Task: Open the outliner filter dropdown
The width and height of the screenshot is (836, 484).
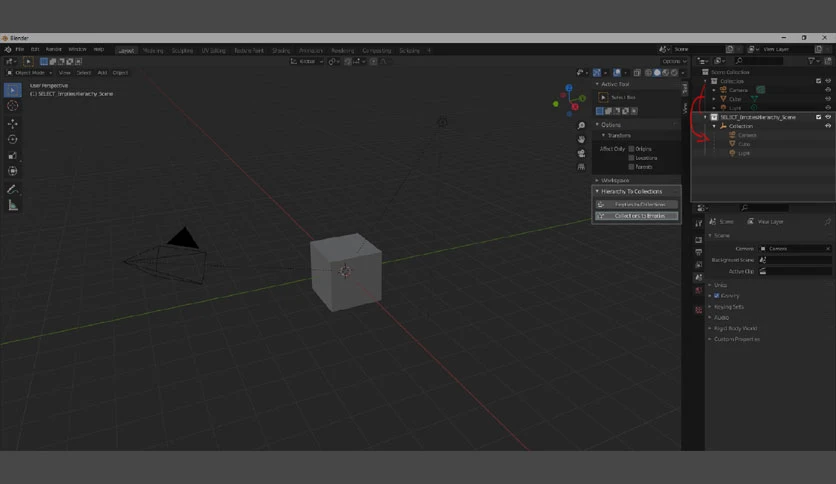Action: [x=813, y=61]
